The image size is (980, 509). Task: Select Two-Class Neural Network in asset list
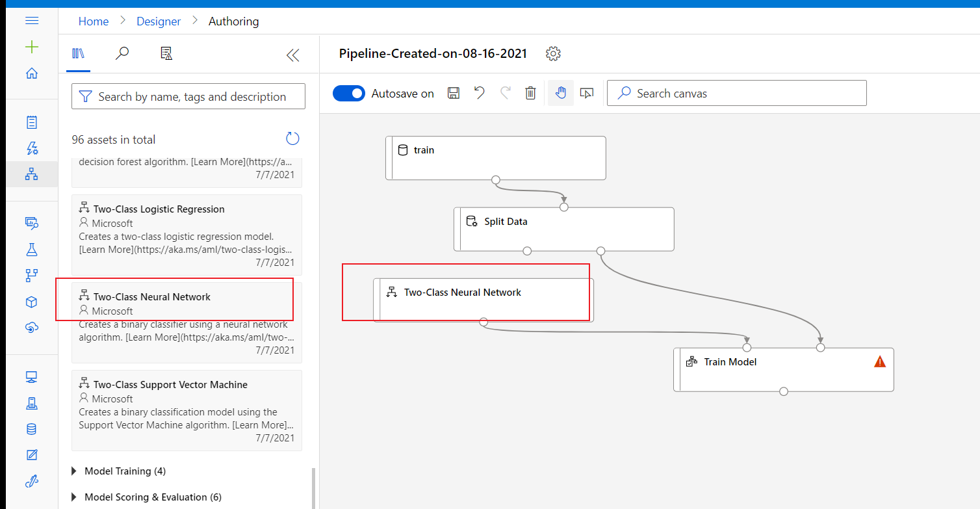pos(187,322)
